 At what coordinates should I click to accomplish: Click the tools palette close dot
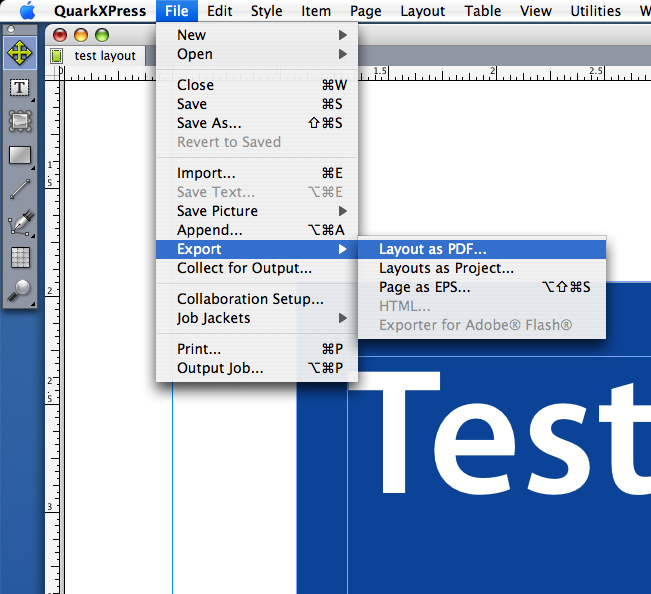click(11, 29)
